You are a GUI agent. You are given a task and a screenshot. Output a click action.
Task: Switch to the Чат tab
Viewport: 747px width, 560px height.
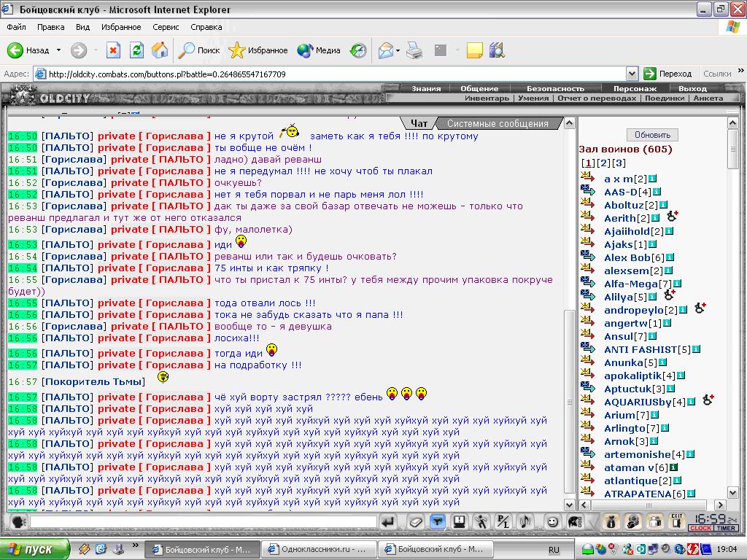point(419,123)
